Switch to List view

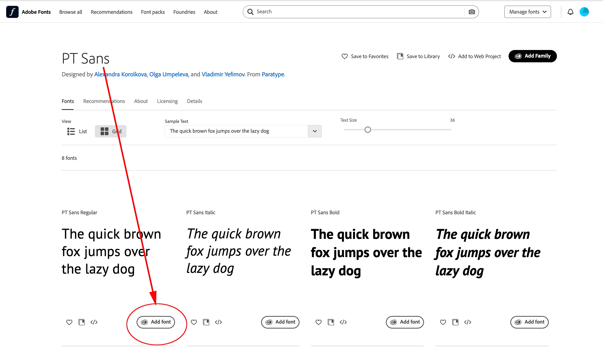[x=77, y=131]
